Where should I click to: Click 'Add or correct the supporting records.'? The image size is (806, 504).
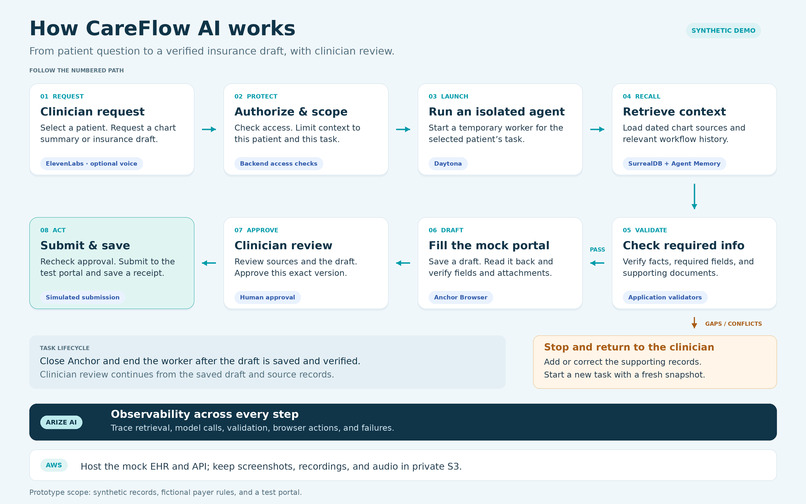pyautogui.click(x=622, y=362)
